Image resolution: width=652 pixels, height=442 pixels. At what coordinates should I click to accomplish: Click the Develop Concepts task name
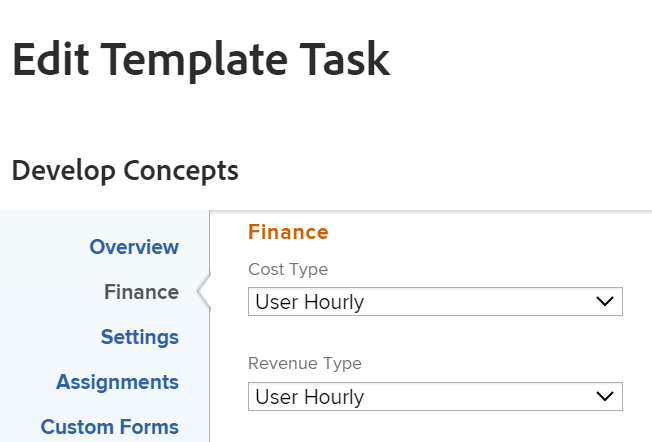125,171
